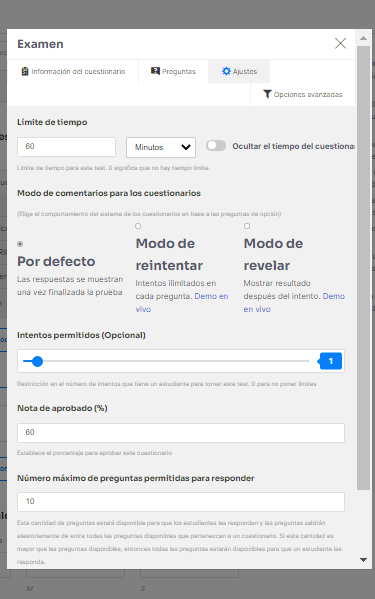Close the Examen dialog

[340, 44]
